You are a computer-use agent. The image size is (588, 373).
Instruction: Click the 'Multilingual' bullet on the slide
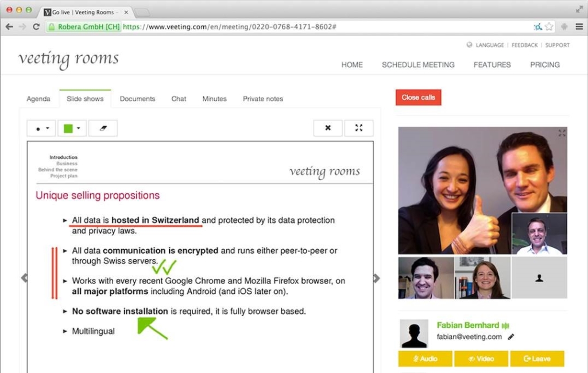93,331
